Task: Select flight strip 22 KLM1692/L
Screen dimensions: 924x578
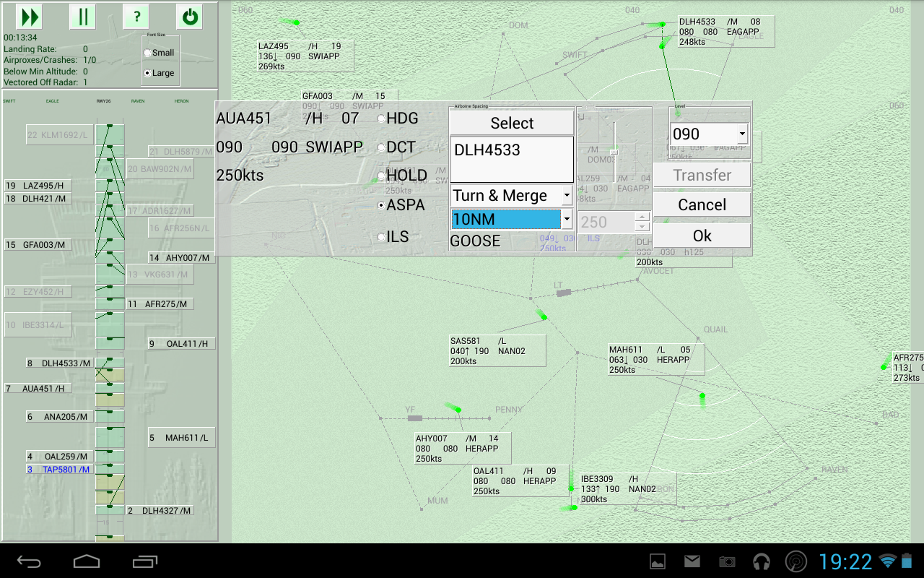Action: point(60,134)
